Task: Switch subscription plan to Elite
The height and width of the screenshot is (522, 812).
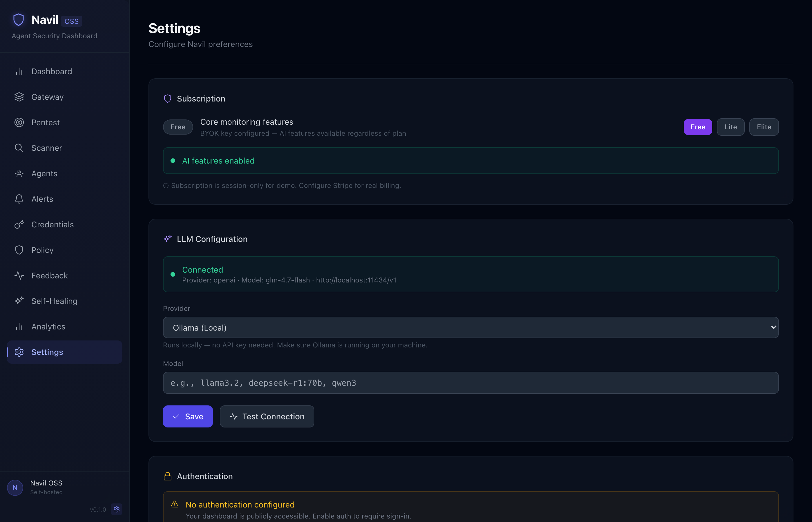Action: pyautogui.click(x=764, y=127)
